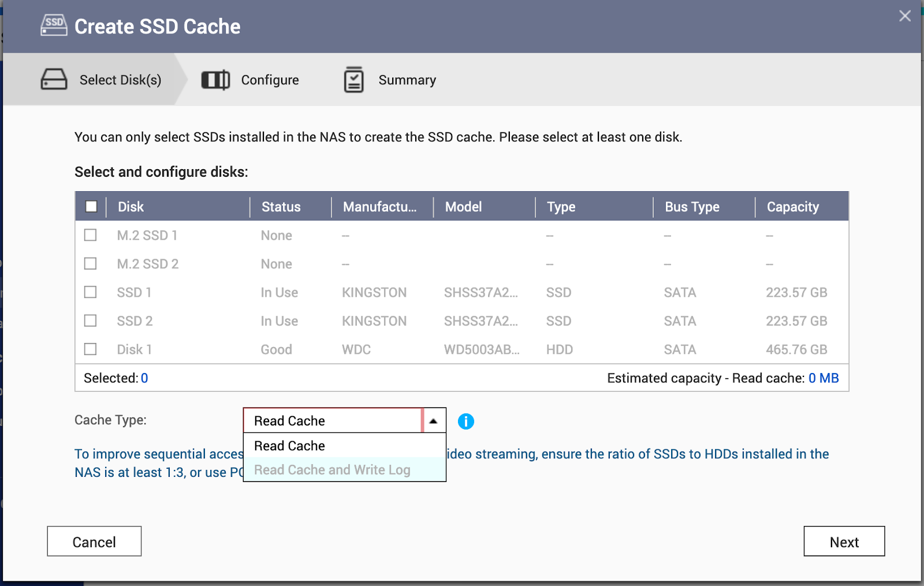The image size is (924, 586).
Task: Sort the table by Capacity column header
Action: (792, 207)
